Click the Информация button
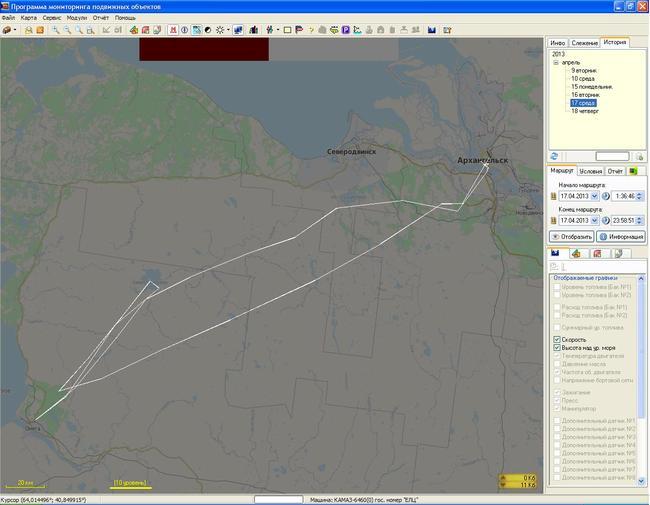Viewport: 650px width, 505px height. 621,237
